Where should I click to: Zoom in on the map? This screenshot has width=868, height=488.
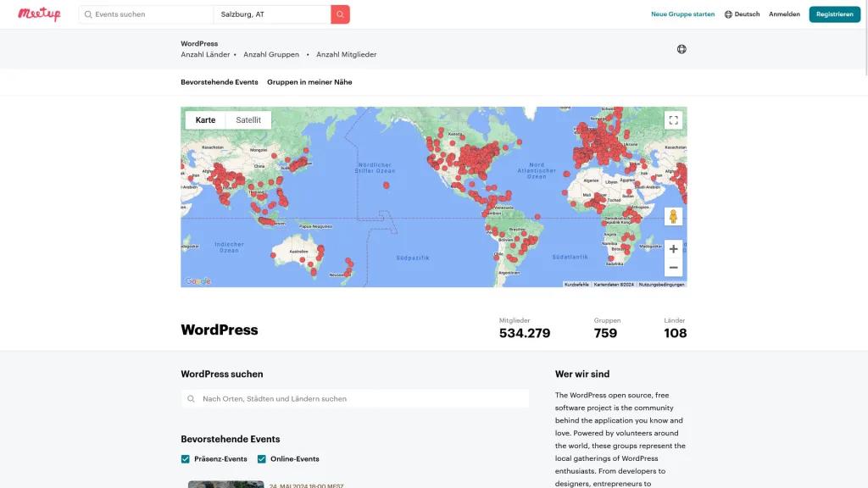[x=673, y=249]
